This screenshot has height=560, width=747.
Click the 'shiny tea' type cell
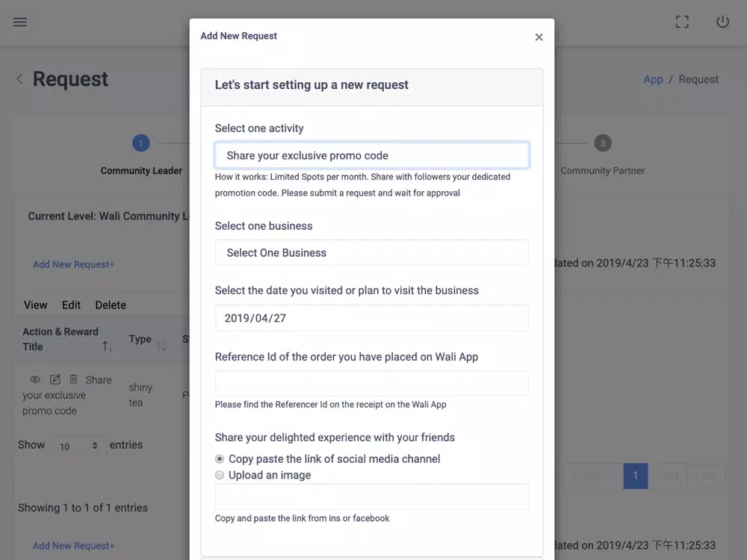point(140,395)
